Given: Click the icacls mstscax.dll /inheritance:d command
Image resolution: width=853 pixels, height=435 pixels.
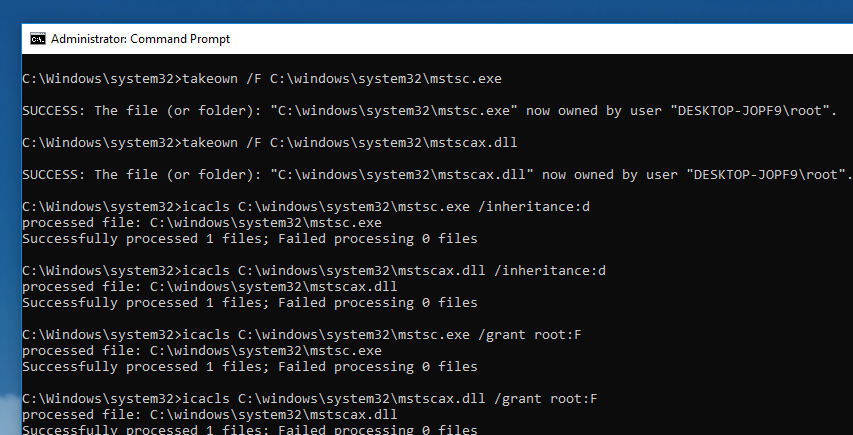Looking at the screenshot, I should (314, 271).
